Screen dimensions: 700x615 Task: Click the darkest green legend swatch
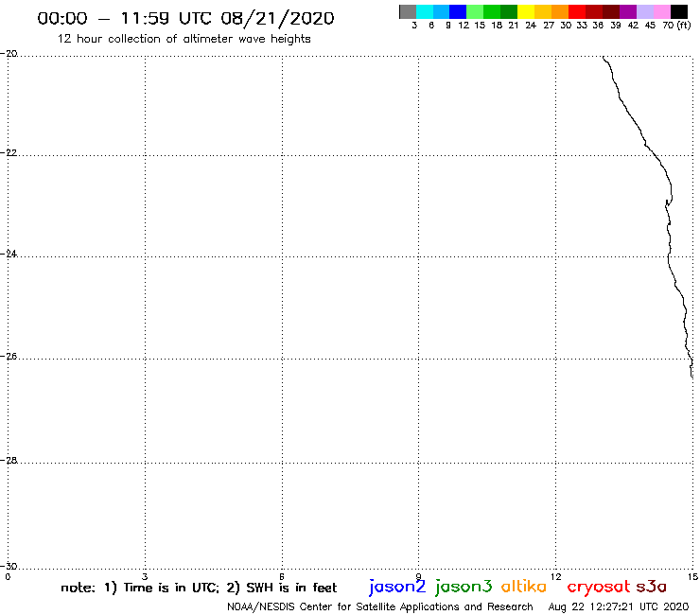509,11
